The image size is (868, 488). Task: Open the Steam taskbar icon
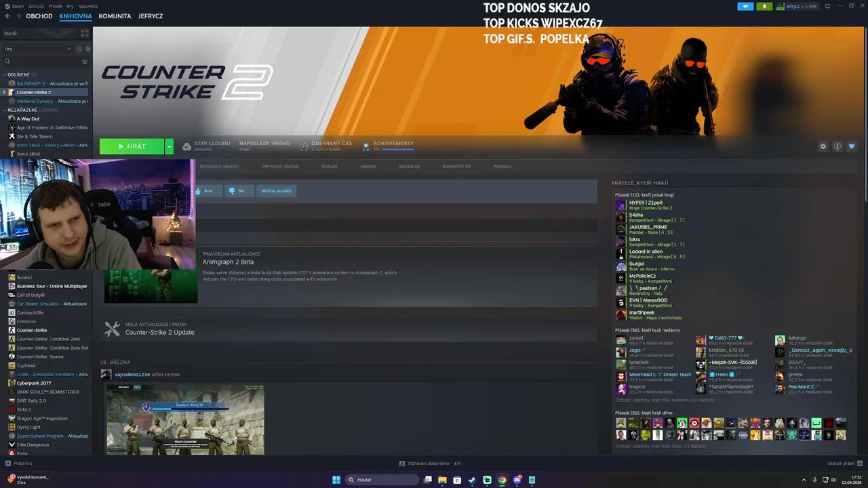click(x=472, y=480)
